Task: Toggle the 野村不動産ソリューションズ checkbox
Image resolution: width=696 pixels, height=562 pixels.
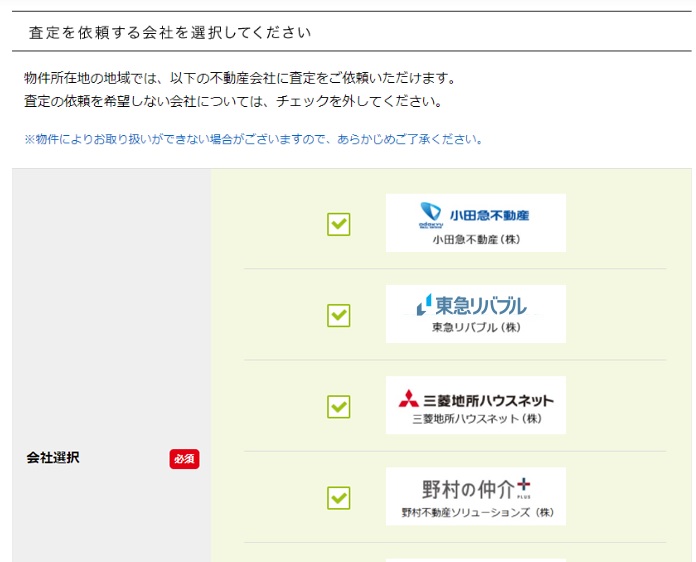Action: (339, 498)
